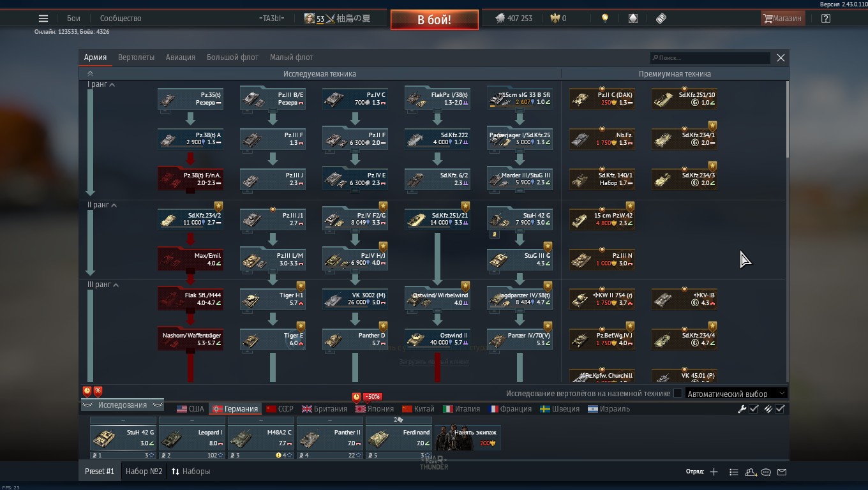Switch to the Малый флот tab
This screenshot has width=868, height=490.
pyautogui.click(x=292, y=57)
